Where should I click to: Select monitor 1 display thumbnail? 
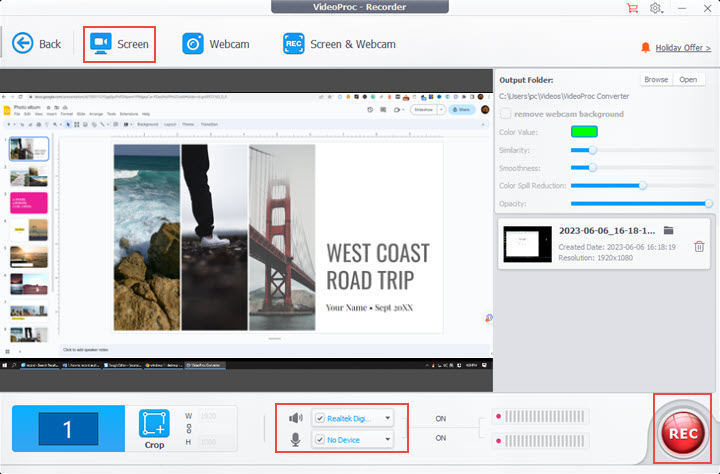(68, 430)
